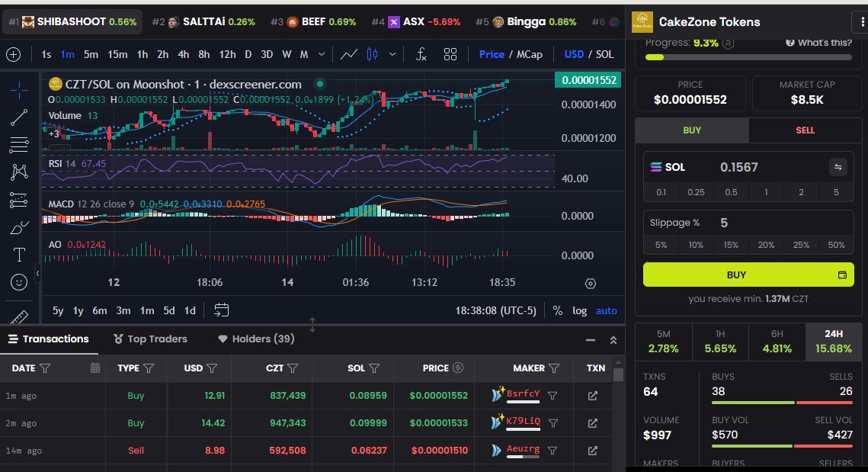Select the crosshair cursor tool

point(19,90)
